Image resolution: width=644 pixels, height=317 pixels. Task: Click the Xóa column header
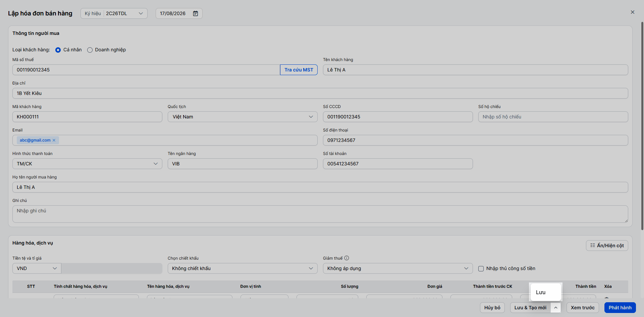coord(608,286)
